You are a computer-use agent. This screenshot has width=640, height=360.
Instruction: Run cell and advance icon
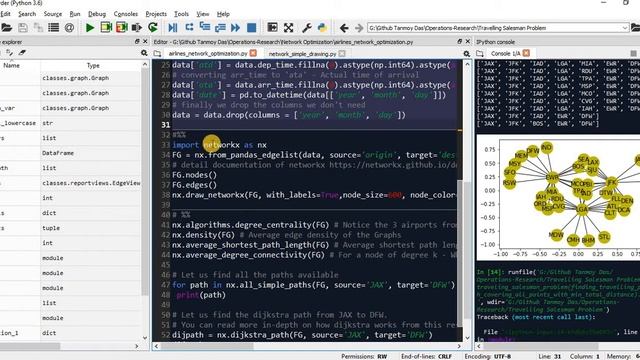point(122,28)
